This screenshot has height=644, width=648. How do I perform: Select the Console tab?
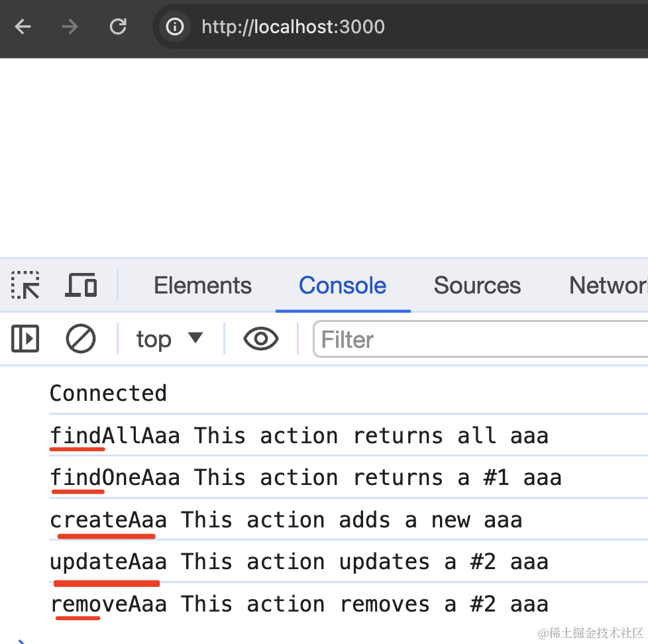click(x=343, y=286)
